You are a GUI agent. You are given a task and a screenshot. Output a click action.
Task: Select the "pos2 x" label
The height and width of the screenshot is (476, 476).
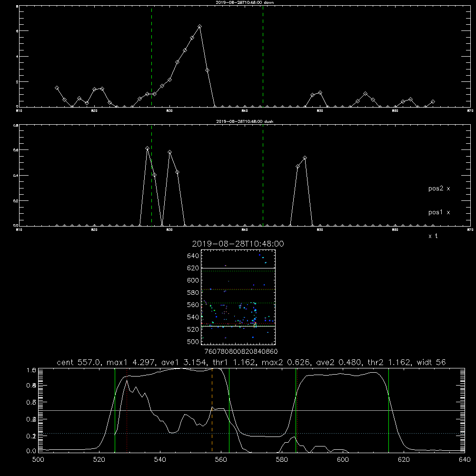439,188
